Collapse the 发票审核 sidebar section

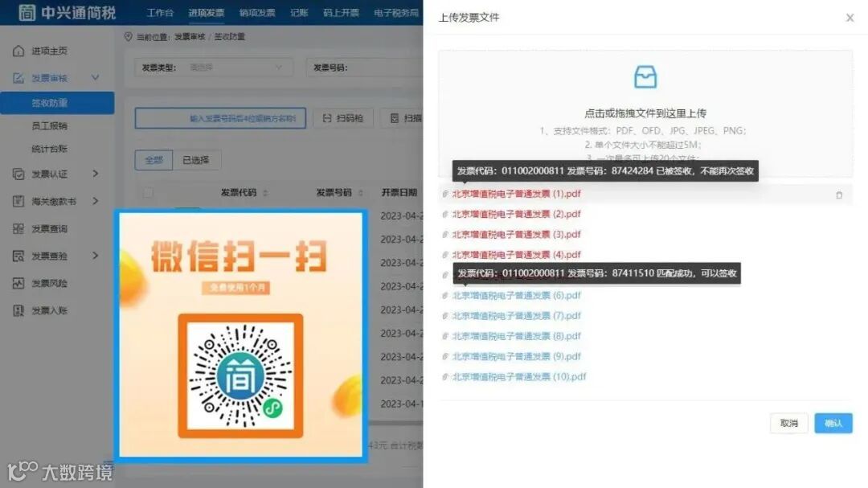pyautogui.click(x=95, y=77)
